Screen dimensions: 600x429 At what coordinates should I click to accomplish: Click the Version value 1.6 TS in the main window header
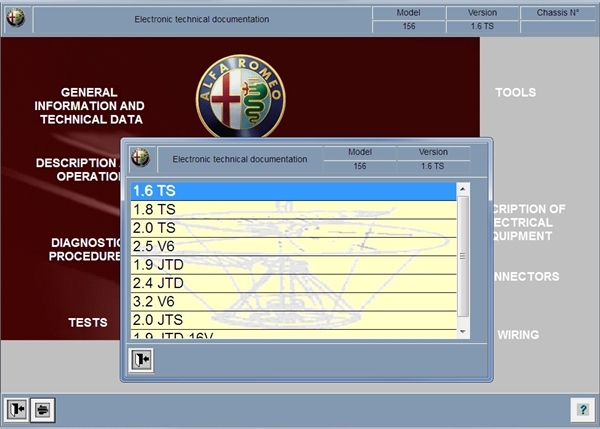tap(482, 26)
